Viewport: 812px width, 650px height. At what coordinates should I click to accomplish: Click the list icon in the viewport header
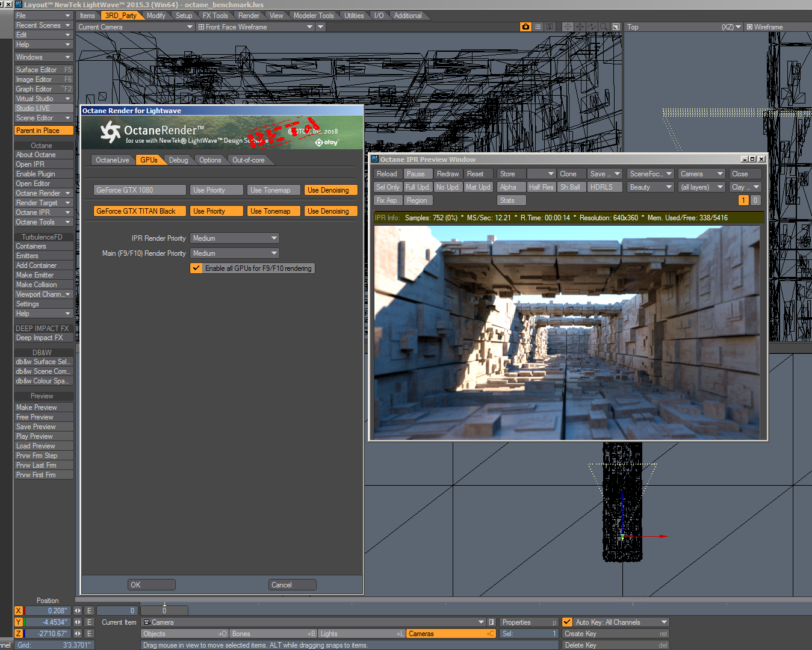pyautogui.click(x=538, y=27)
